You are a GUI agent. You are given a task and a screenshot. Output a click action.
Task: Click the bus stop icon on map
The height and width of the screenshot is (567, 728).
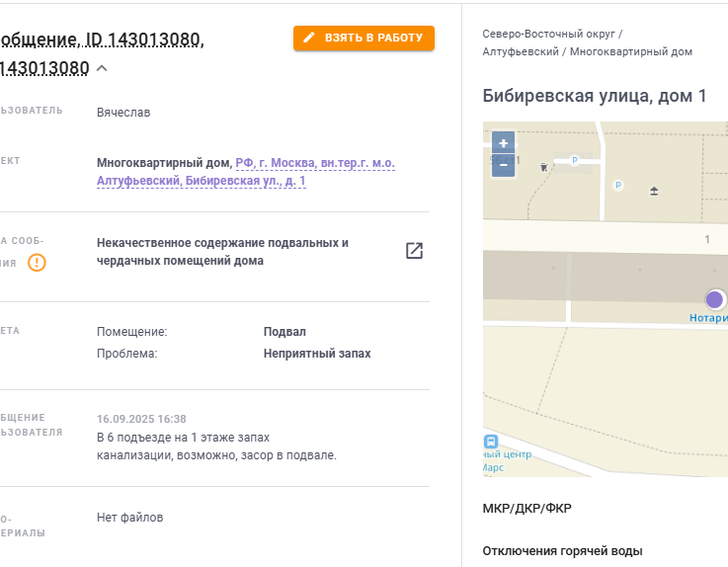491,442
